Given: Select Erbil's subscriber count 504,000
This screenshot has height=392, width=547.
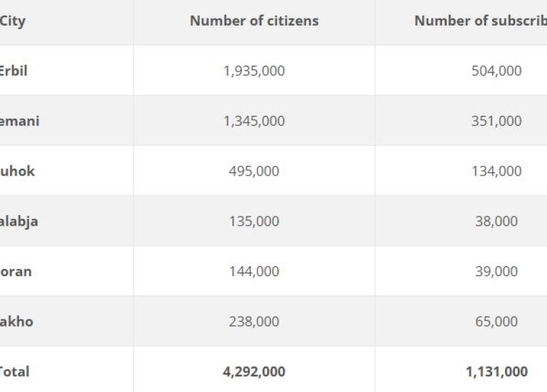Looking at the screenshot, I should [496, 71].
